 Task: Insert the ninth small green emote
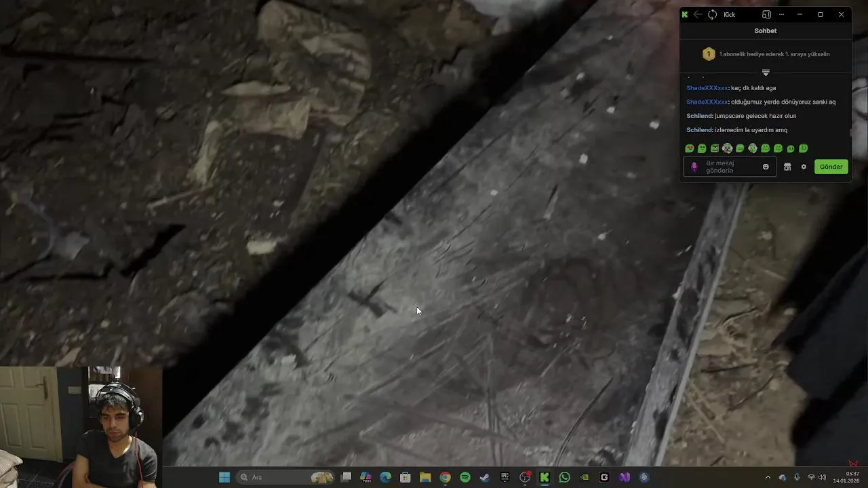(791, 148)
